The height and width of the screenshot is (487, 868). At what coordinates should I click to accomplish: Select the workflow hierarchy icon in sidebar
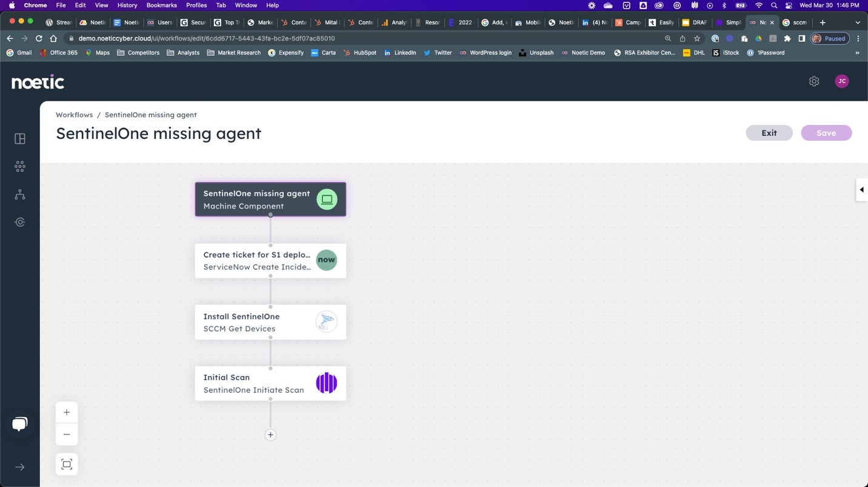(20, 195)
